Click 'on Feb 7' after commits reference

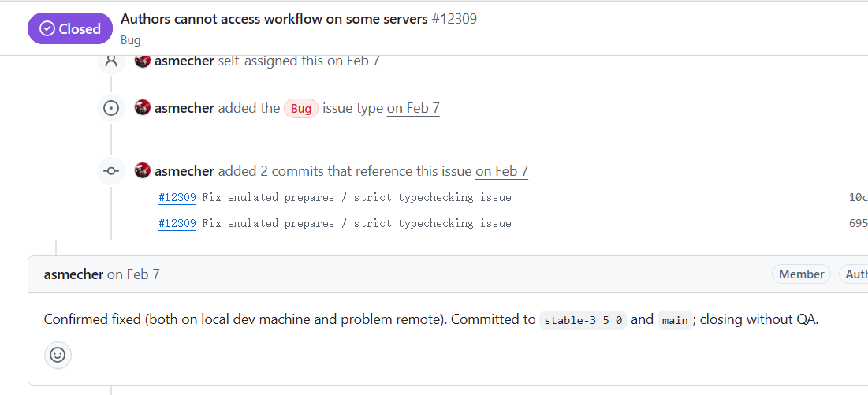[x=502, y=171]
